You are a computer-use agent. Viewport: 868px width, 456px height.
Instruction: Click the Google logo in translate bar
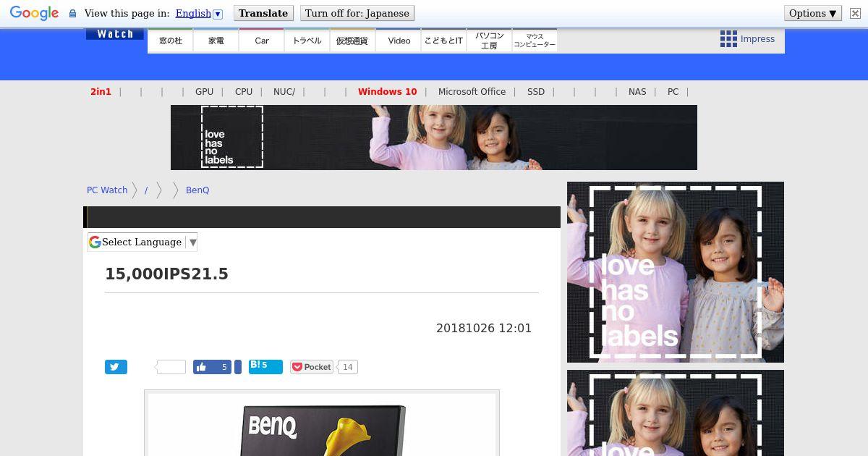[x=34, y=13]
